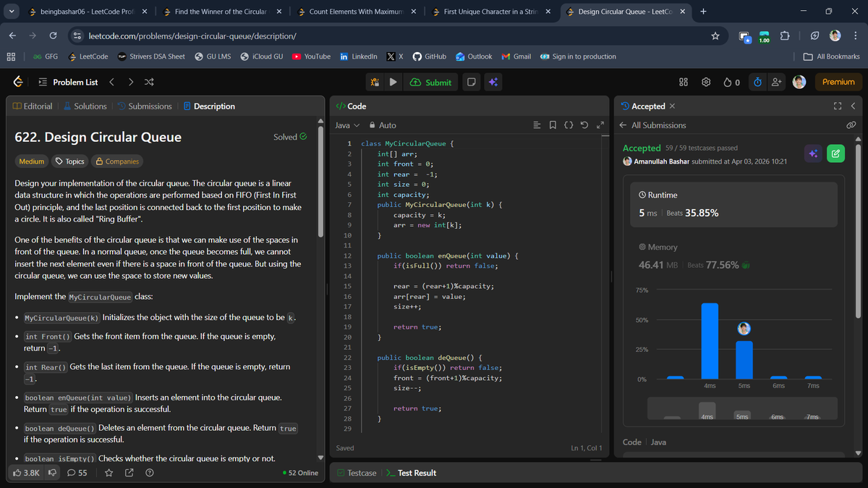Copy the submission link icon

851,125
